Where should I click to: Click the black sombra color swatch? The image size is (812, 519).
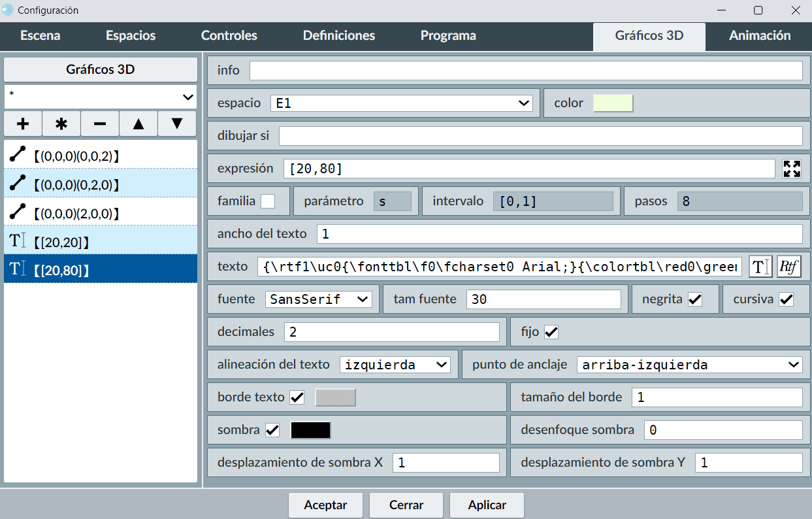310,430
